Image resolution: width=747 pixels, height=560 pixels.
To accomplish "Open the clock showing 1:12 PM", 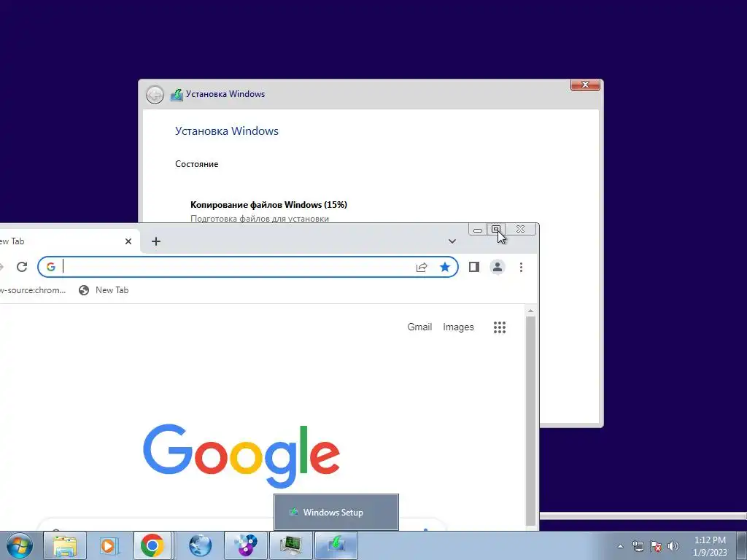I will click(x=710, y=546).
